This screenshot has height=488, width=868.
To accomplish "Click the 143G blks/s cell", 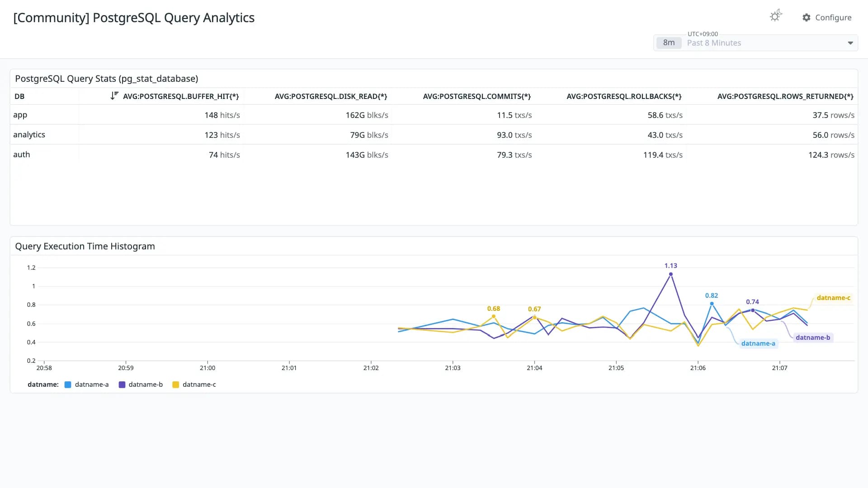I will (367, 155).
